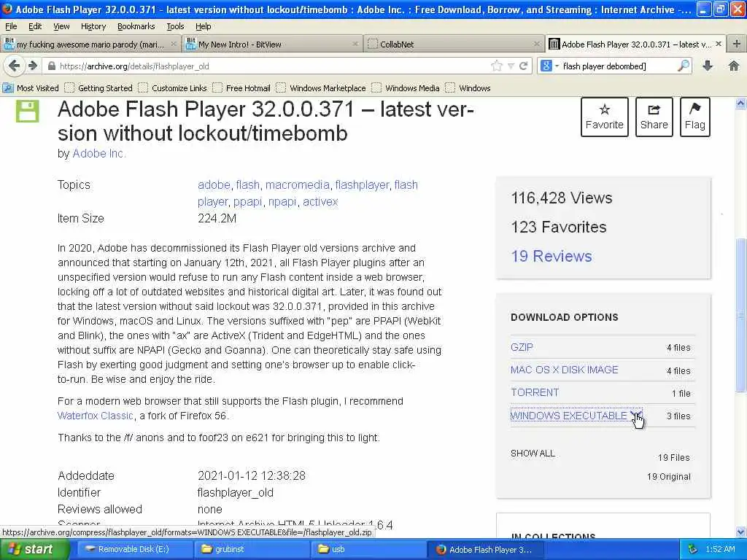Open the Bookmarks menu

pyautogui.click(x=136, y=26)
